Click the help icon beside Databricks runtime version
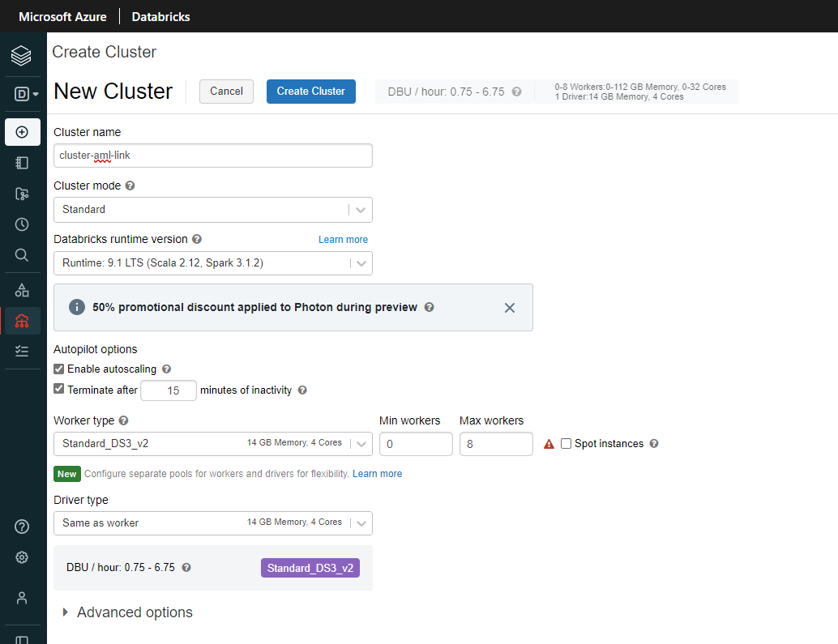 click(x=197, y=239)
